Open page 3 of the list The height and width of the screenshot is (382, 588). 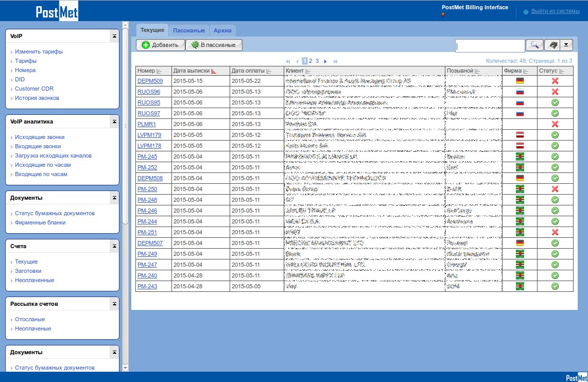(317, 61)
